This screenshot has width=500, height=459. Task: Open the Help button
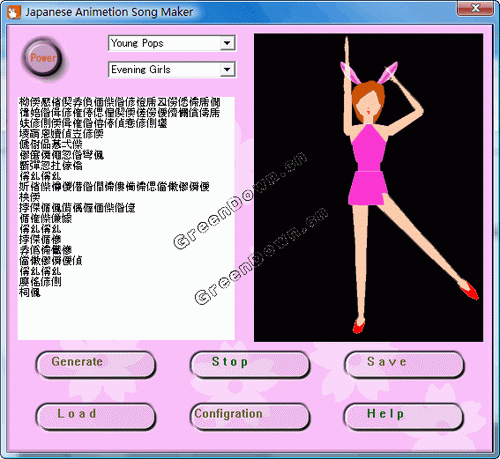click(404, 417)
